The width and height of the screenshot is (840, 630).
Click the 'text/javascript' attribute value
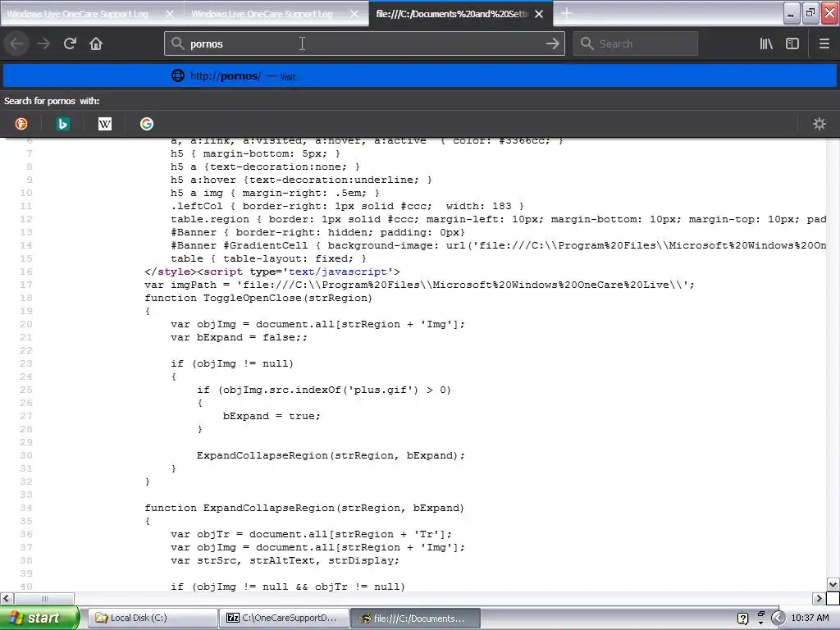(337, 272)
